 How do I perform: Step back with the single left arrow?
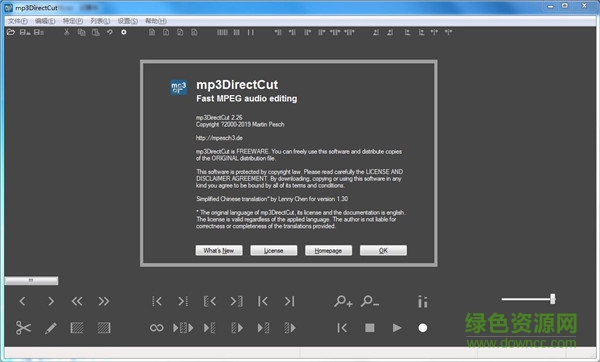[x=23, y=302]
